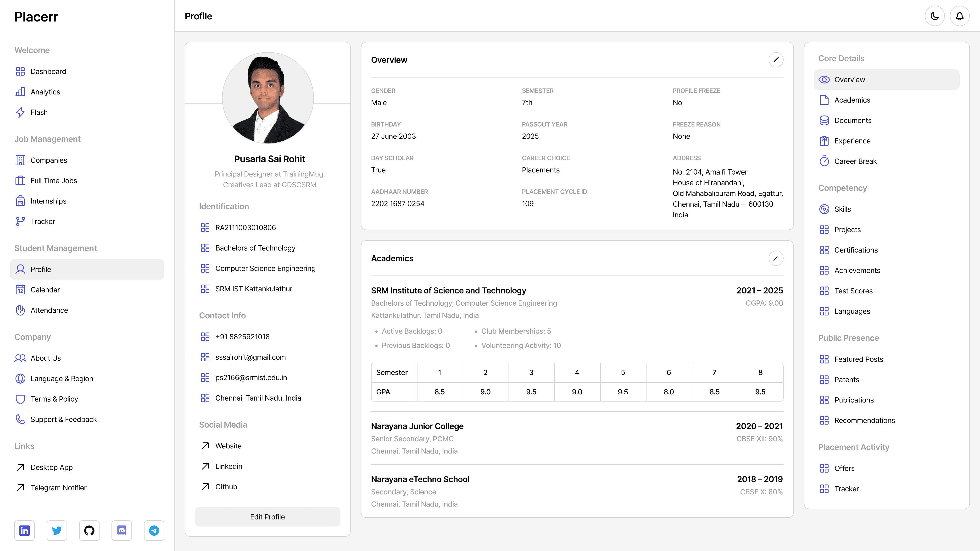This screenshot has height=551, width=980.
Task: Open Academics in Core Details
Action: point(887,100)
